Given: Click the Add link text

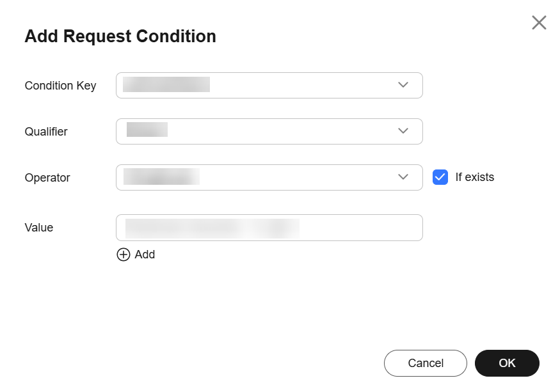Looking at the screenshot, I should click(x=145, y=255).
